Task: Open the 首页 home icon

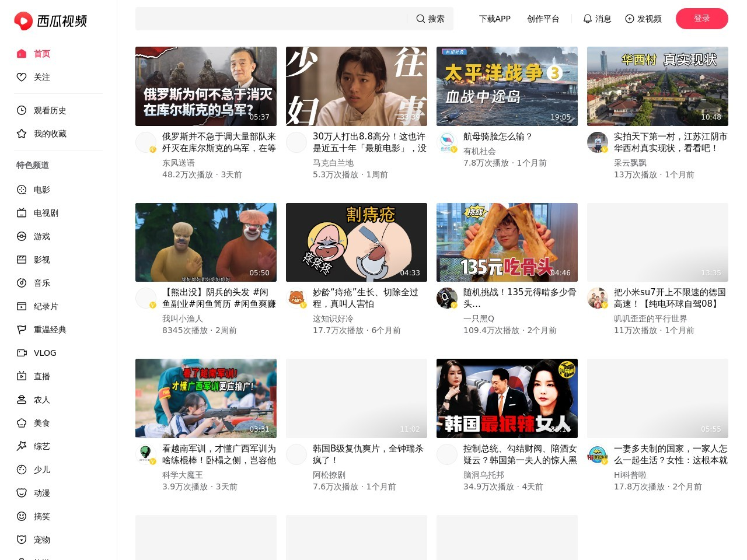Action: [22, 54]
